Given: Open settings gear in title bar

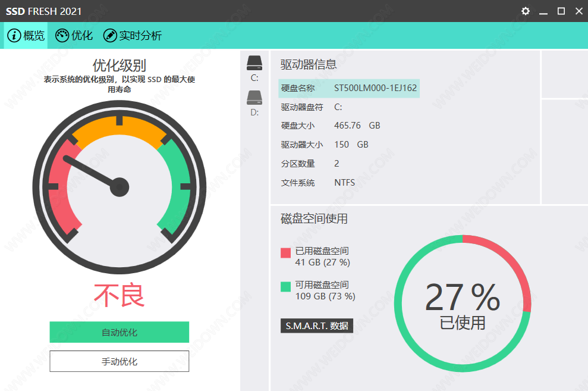Looking at the screenshot, I should 525,11.
